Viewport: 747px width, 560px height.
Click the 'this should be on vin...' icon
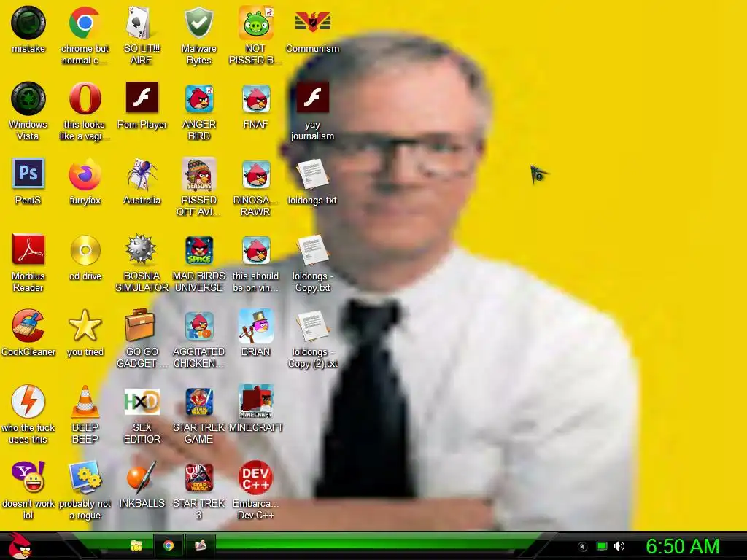coord(256,250)
